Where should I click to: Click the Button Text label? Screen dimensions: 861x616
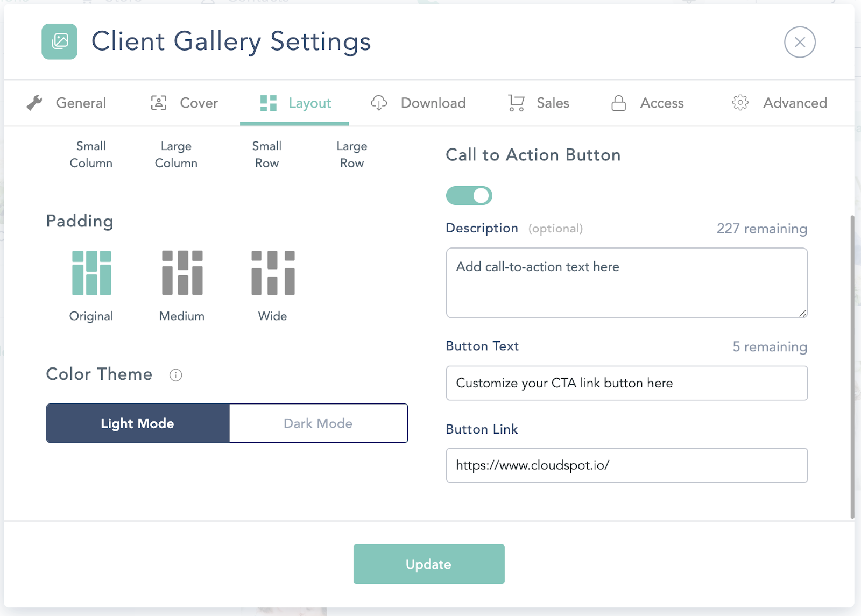click(x=482, y=346)
